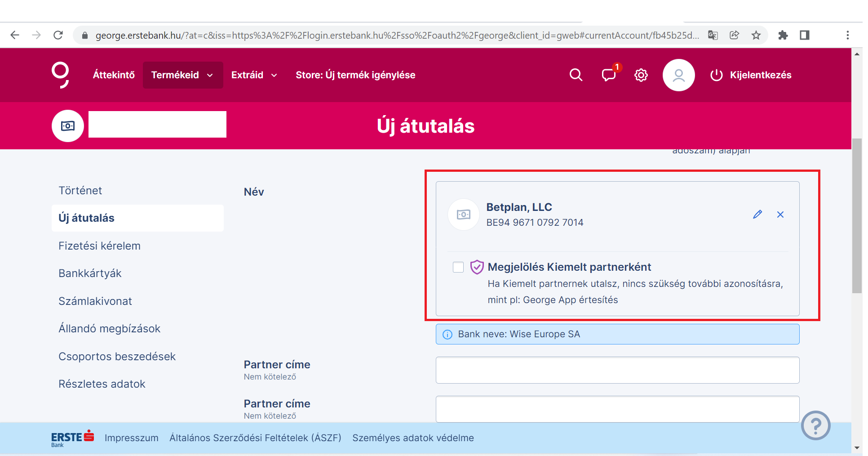Click the page vertical scrollbar thumb
Screen dimensions: 868x456
pyautogui.click(x=857, y=216)
